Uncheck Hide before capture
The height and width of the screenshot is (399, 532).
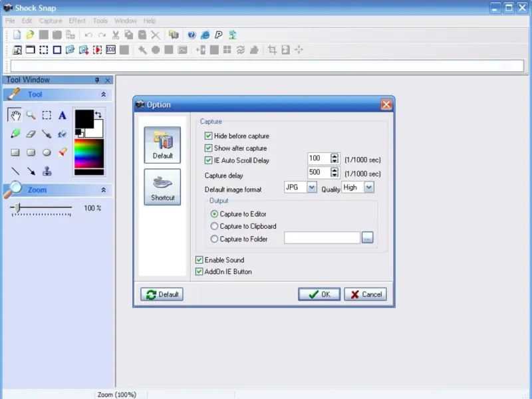point(208,136)
